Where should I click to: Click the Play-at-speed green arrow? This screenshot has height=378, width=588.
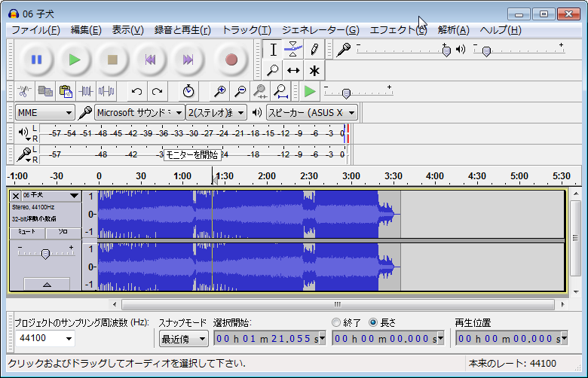(310, 91)
